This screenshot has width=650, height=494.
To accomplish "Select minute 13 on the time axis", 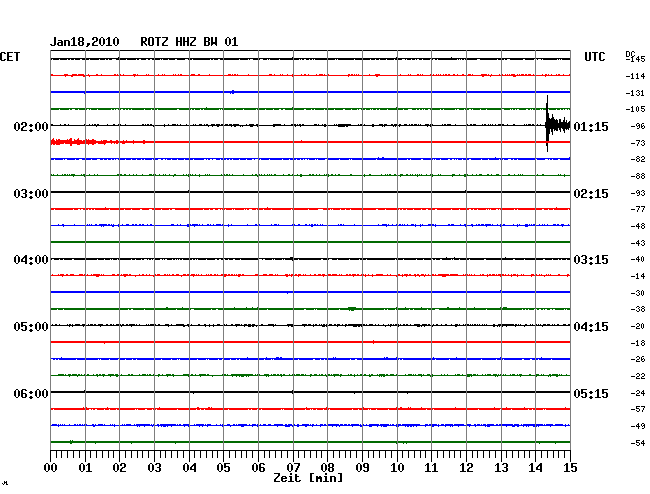I will click(501, 468).
